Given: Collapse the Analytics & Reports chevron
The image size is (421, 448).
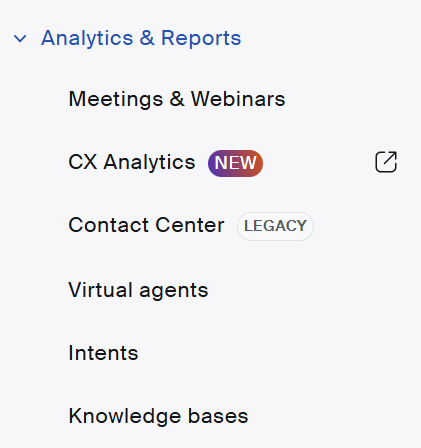Looking at the screenshot, I should (x=20, y=39).
